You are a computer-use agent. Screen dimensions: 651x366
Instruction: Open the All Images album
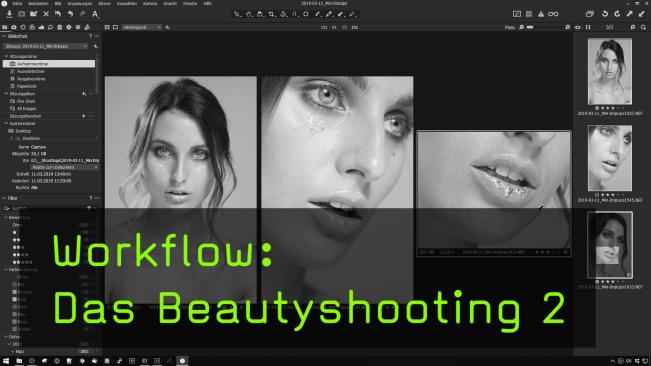point(27,109)
